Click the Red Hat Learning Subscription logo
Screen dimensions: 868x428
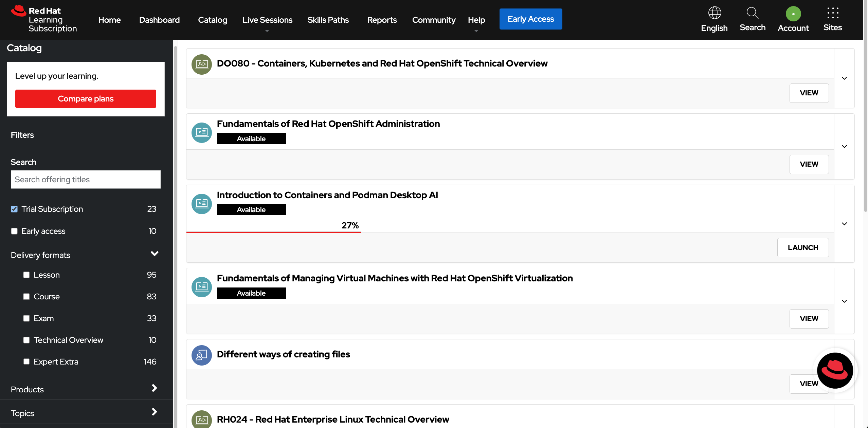point(43,19)
